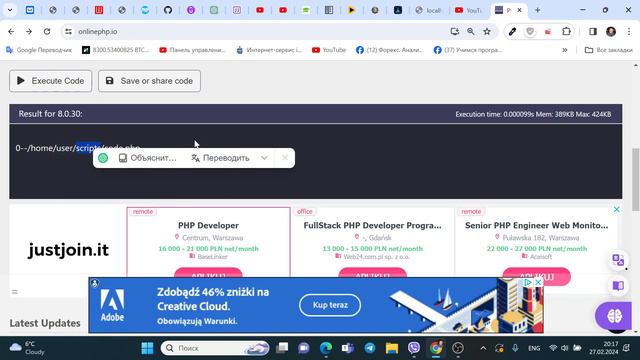Open the Все закладки folder
Viewport: 640px width, 360px height.
click(x=609, y=50)
